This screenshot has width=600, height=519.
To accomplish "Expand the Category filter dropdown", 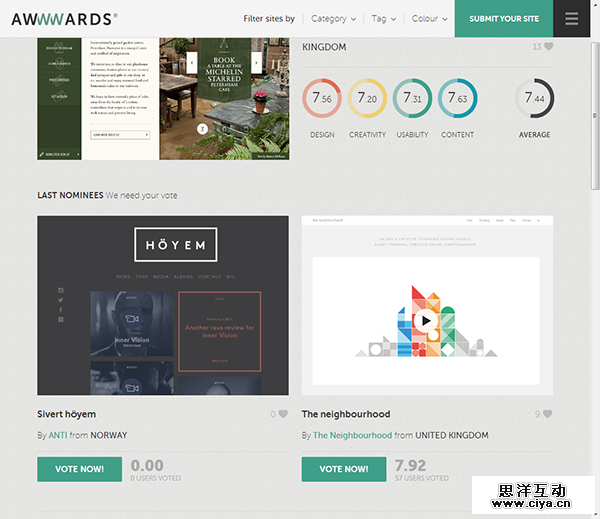I will (x=333, y=18).
